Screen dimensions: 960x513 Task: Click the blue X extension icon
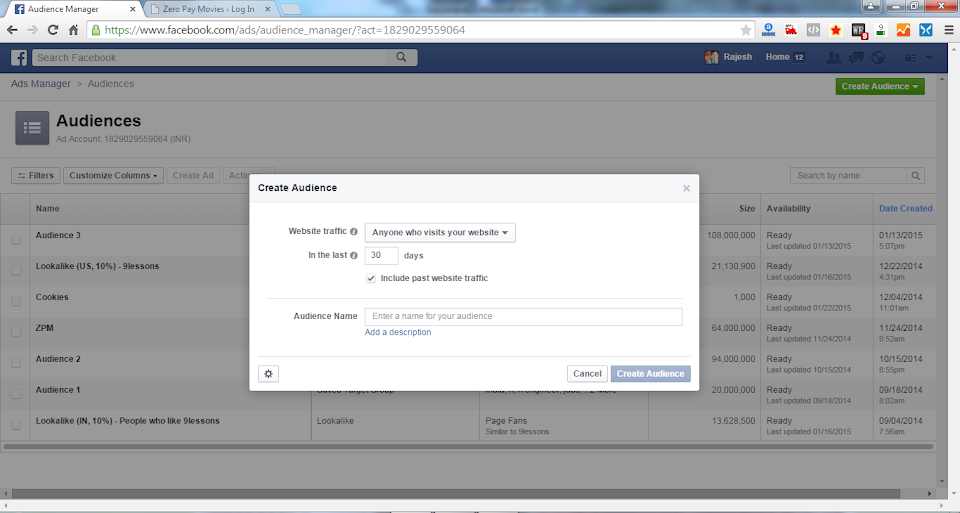[x=926, y=30]
